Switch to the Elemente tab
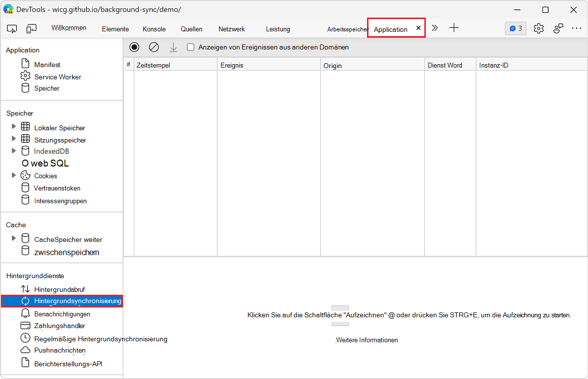The width and height of the screenshot is (588, 379). tap(116, 29)
